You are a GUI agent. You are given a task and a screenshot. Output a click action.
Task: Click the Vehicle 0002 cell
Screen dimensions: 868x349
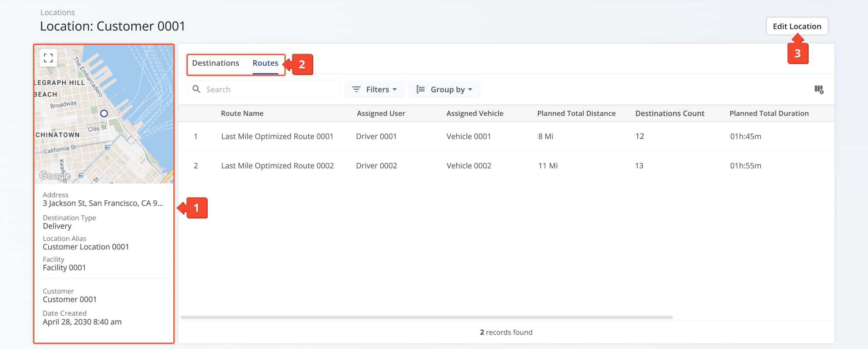[469, 166]
